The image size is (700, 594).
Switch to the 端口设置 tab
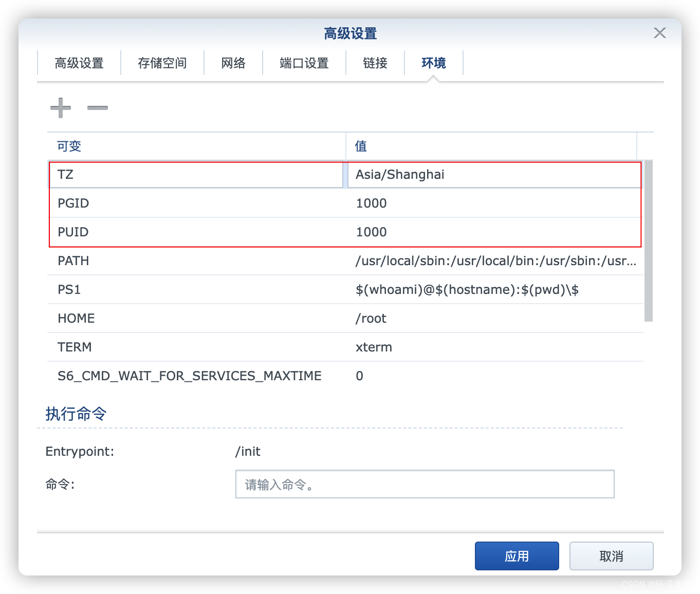pyautogui.click(x=303, y=63)
